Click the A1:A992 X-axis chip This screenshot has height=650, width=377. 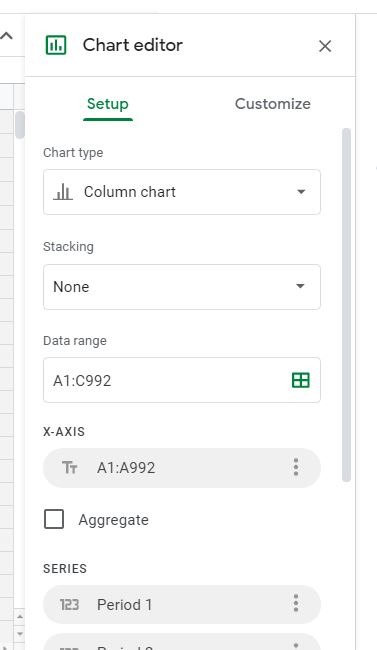click(x=182, y=468)
